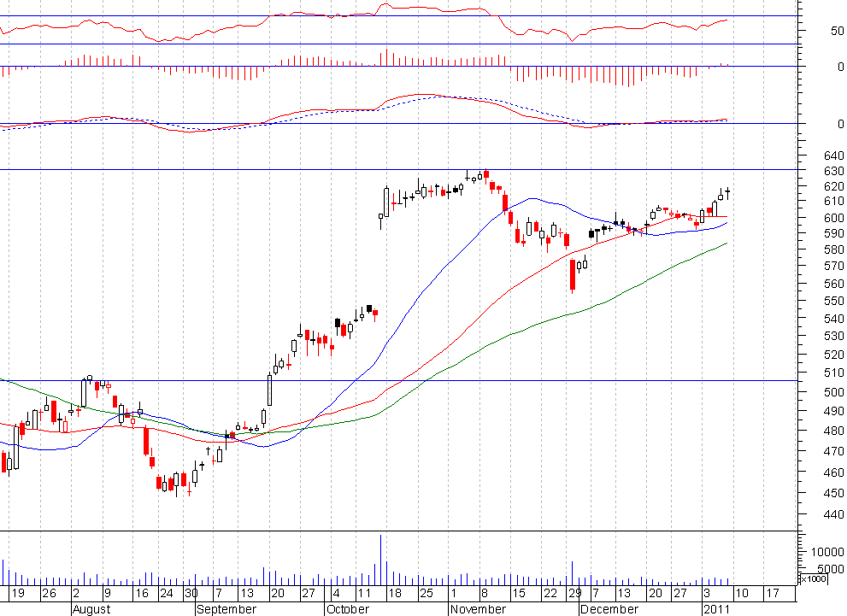
Task: Click the 10000 volume axis label
Action: [x=827, y=552]
